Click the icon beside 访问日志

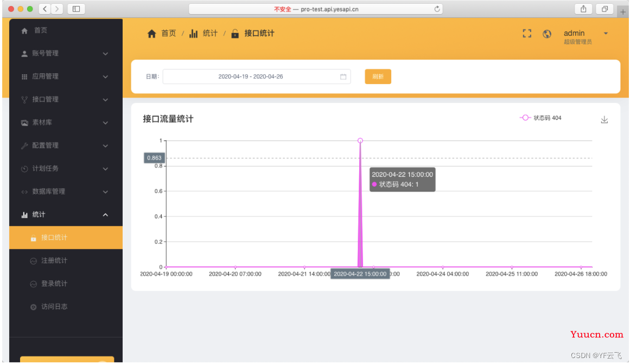33,307
